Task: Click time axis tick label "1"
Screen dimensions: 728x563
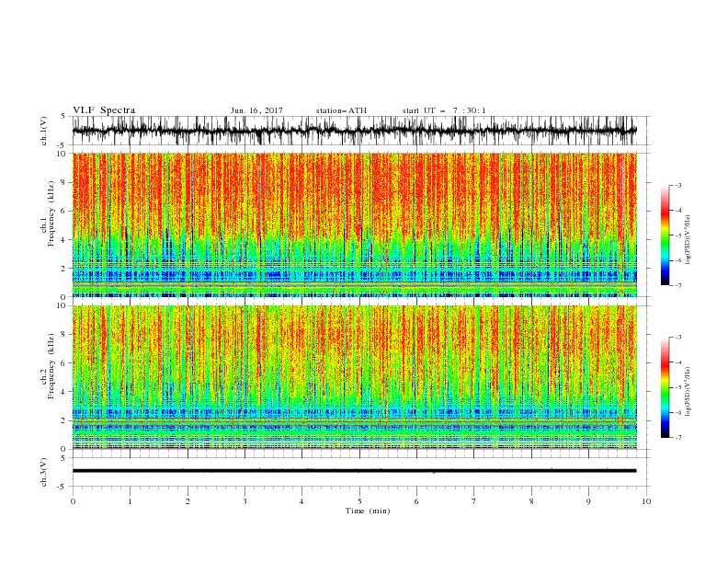Action: (x=130, y=501)
